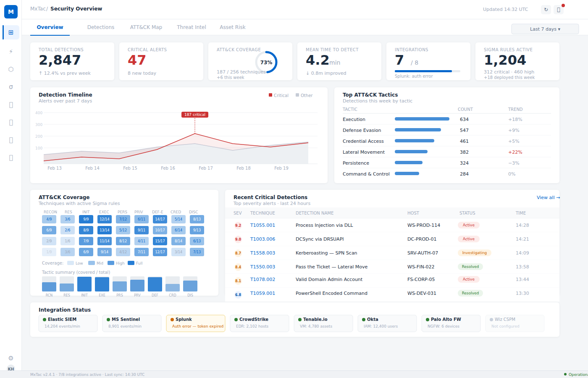
Task: Switch to the Detections tab
Action: pyautogui.click(x=101, y=27)
